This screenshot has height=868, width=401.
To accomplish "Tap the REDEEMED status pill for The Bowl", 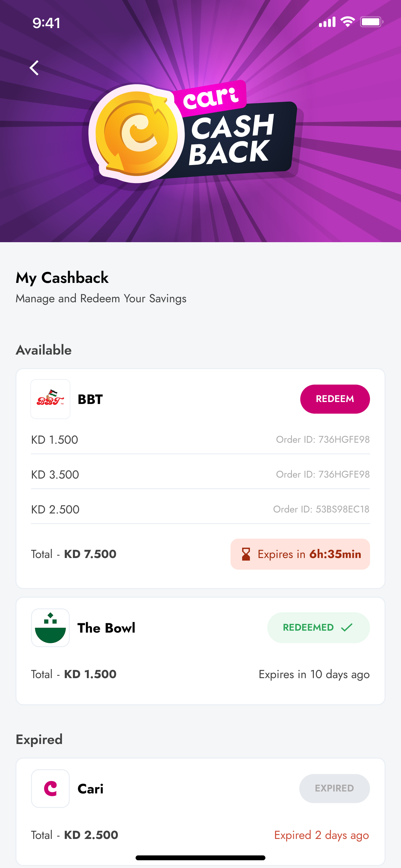I will click(318, 627).
